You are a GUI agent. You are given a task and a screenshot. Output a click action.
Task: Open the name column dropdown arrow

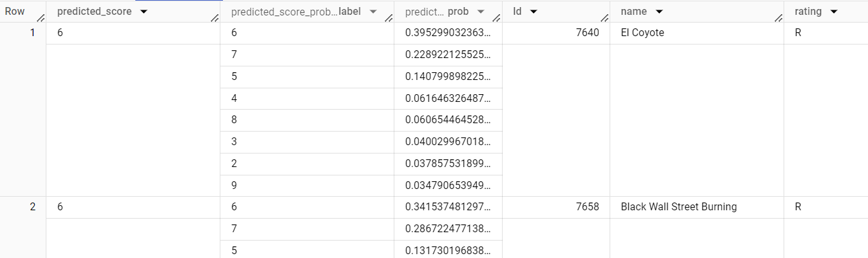point(659,12)
